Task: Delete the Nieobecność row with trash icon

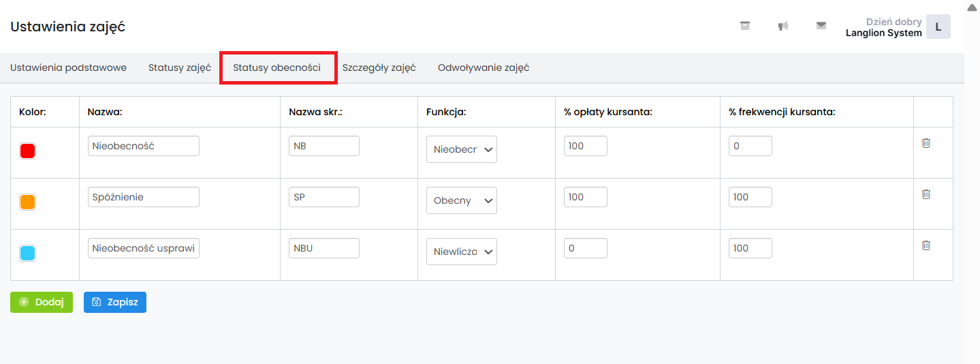Action: (926, 143)
